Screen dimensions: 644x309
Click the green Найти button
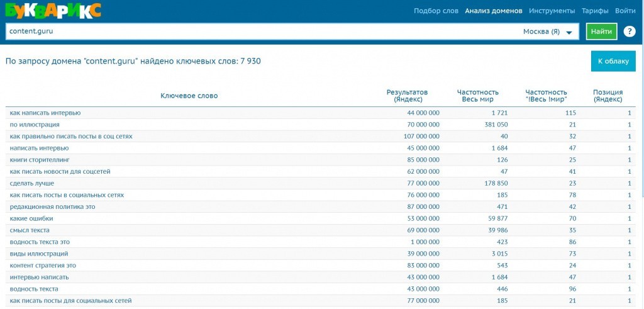tap(601, 31)
